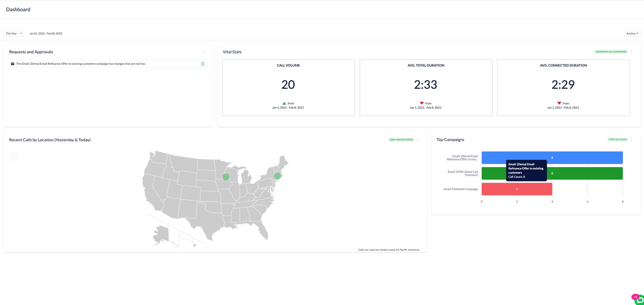
Task: Open the chat widget icon
Action: 640,300
